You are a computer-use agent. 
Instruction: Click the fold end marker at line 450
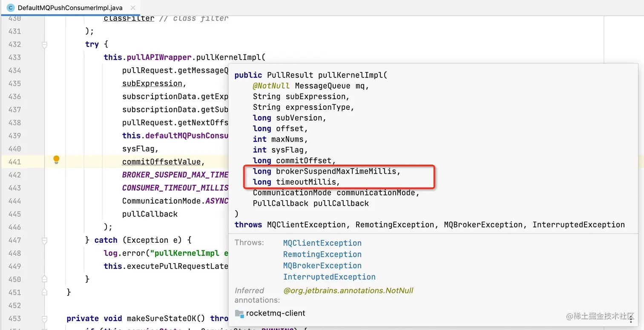tap(44, 279)
